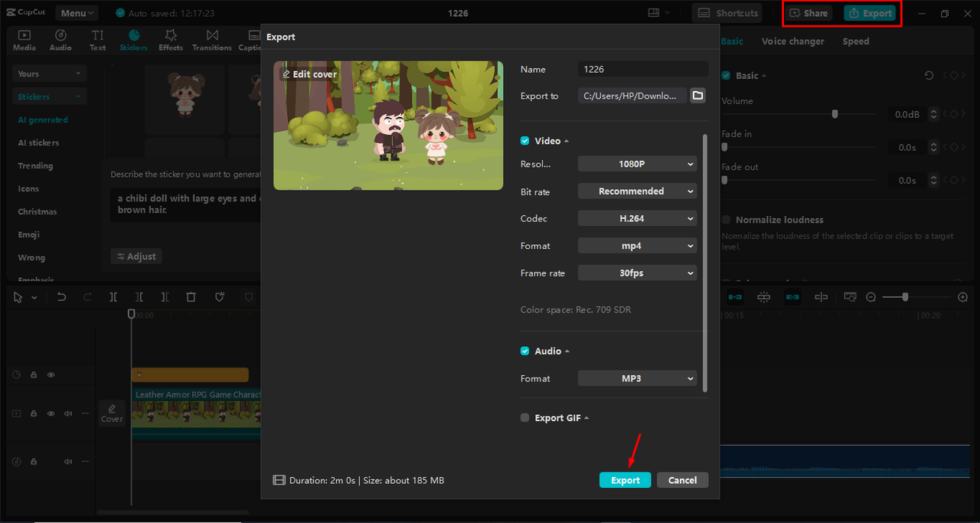
Task: Open the Resolution 1080P dropdown
Action: [637, 164]
